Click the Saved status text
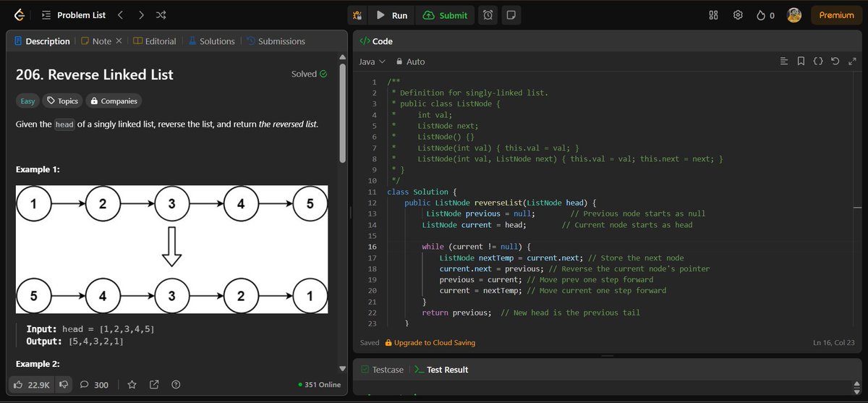Viewport: 868px width, 403px height. point(370,343)
